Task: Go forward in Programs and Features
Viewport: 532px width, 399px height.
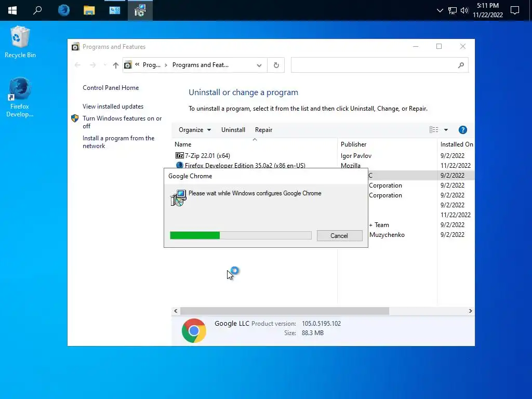Action: (92, 65)
